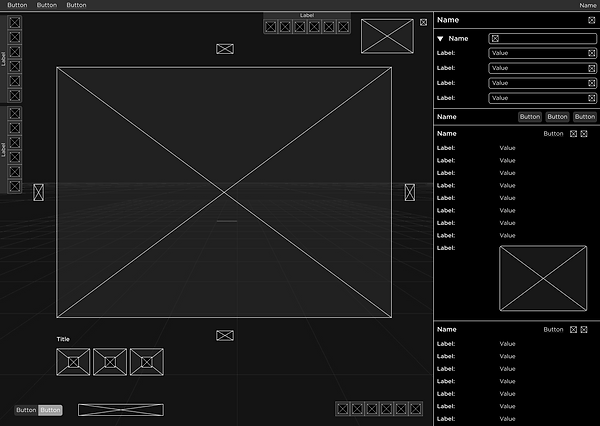Toggle the highlighted Button in the bottom-left segmented control
The width and height of the screenshot is (600, 426).
coord(50,410)
